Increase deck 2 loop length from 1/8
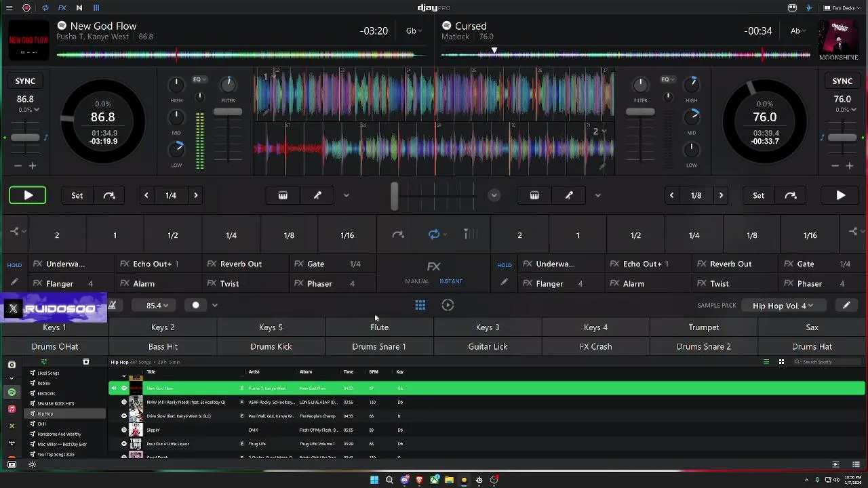The width and height of the screenshot is (868, 488). point(721,195)
